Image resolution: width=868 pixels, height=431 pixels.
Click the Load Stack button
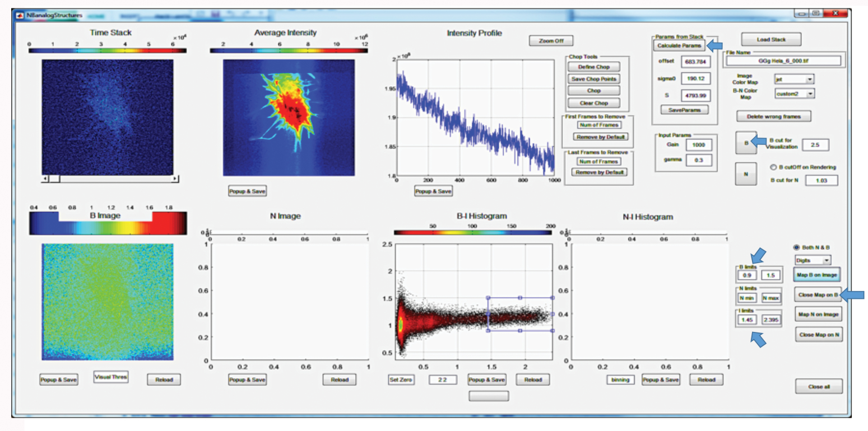click(771, 39)
